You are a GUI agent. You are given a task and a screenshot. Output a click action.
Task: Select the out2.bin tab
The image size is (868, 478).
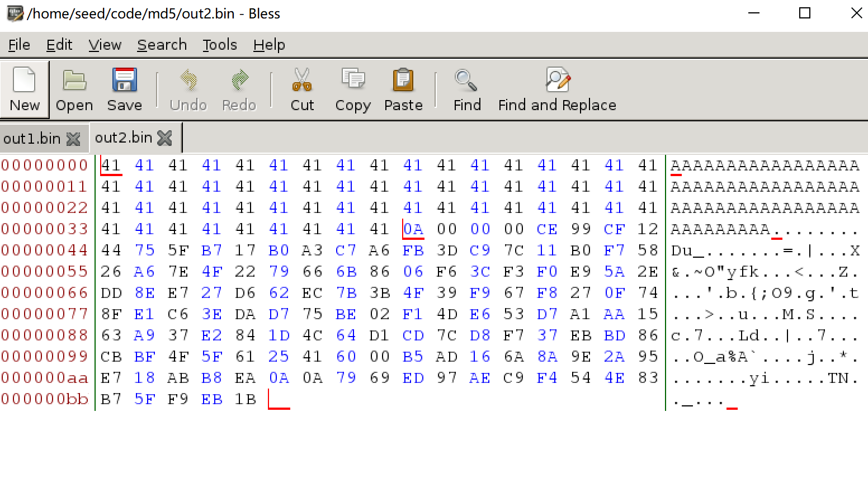click(x=123, y=138)
